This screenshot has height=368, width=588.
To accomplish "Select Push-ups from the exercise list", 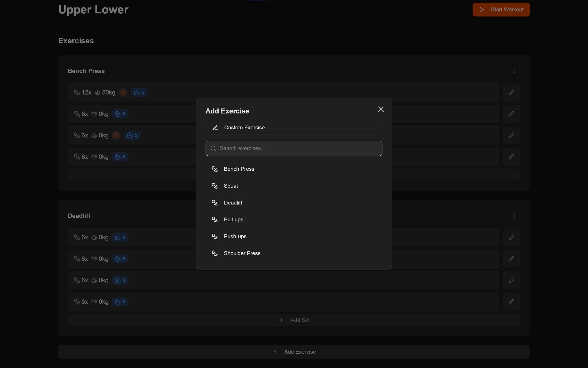I will point(294,236).
